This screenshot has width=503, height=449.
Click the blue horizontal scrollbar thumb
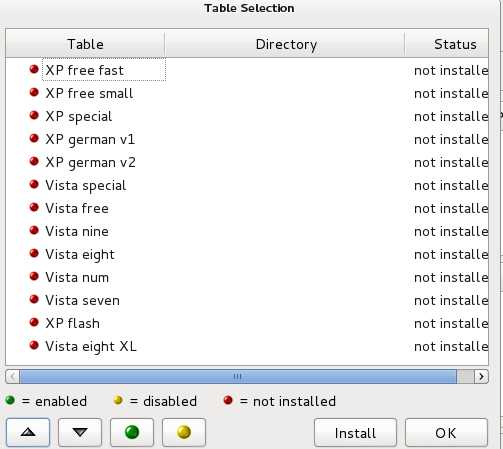[x=238, y=376]
